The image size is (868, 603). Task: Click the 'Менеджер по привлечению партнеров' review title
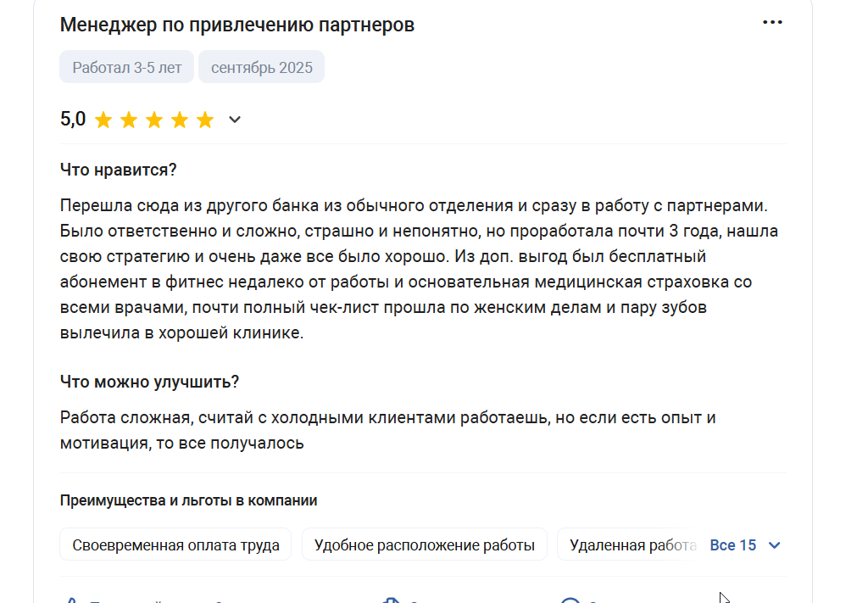237,25
